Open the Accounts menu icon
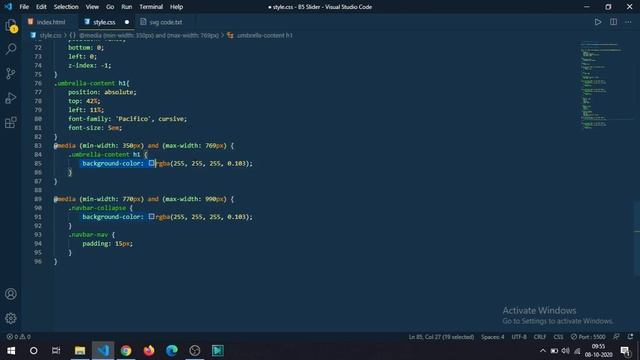Image resolution: width=640 pixels, height=360 pixels. [x=11, y=294]
